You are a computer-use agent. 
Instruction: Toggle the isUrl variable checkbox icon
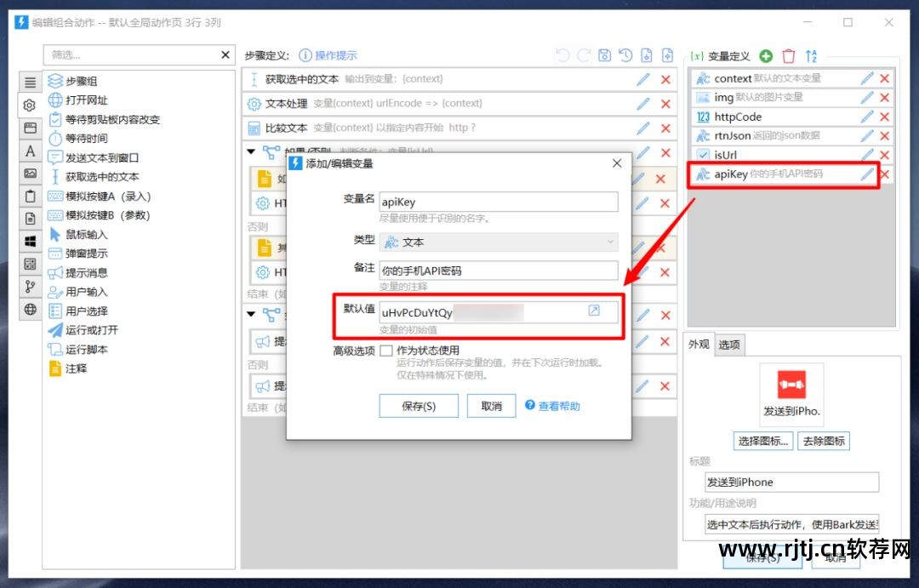702,155
